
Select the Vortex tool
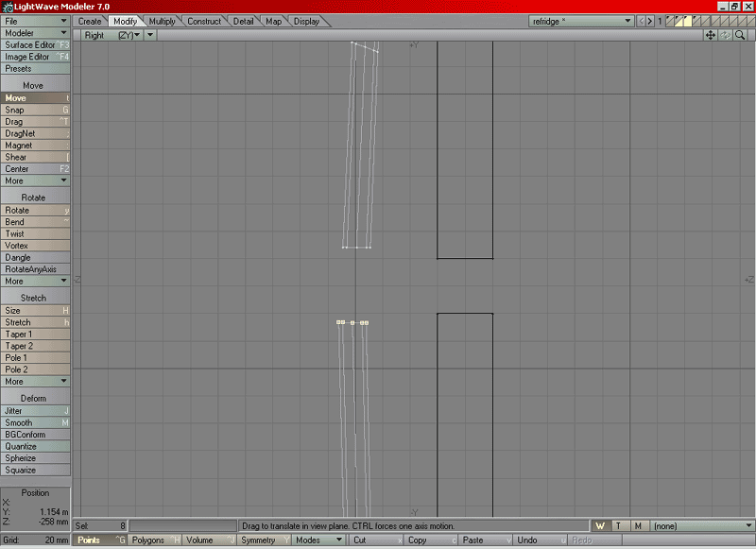coord(35,246)
